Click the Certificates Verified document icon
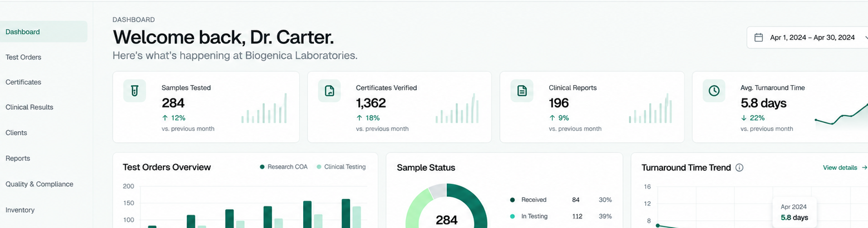This screenshot has height=228, width=868. (329, 91)
